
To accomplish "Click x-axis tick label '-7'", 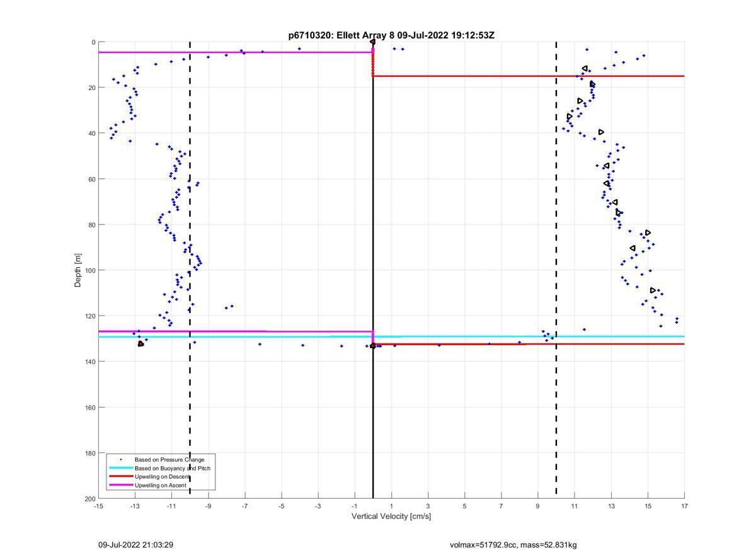I will tap(244, 506).
